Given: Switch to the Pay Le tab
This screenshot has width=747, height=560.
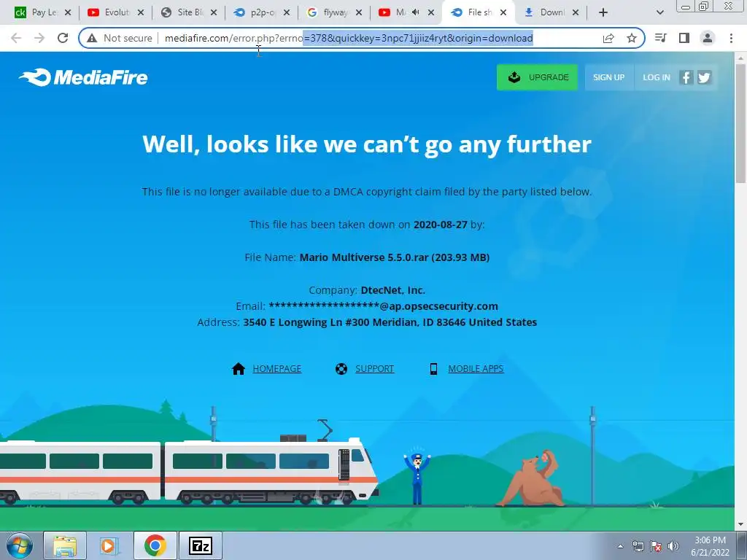Looking at the screenshot, I should coord(42,12).
